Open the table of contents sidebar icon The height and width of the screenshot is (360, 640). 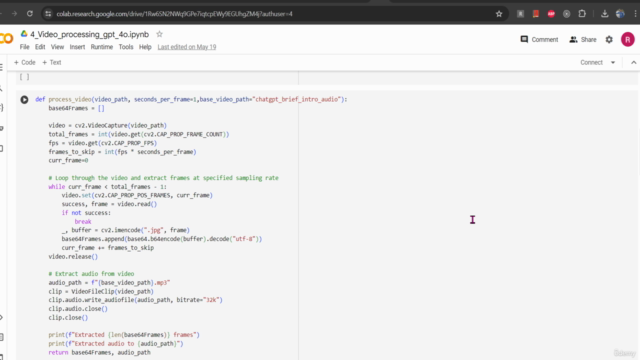click(2, 67)
